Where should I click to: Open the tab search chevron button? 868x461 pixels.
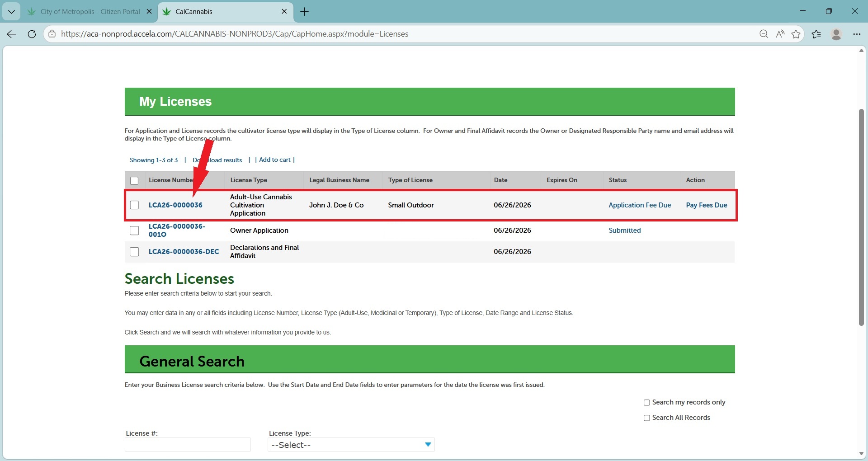(x=11, y=12)
